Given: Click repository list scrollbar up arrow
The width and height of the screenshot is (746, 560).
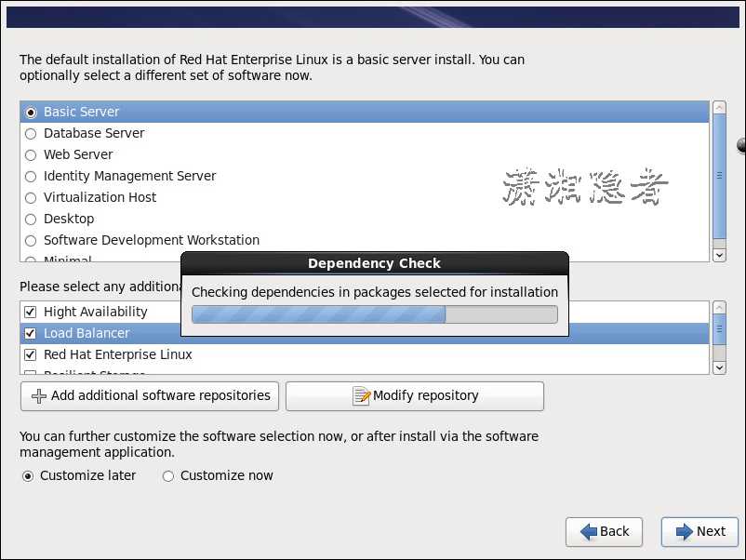Looking at the screenshot, I should click(x=719, y=307).
